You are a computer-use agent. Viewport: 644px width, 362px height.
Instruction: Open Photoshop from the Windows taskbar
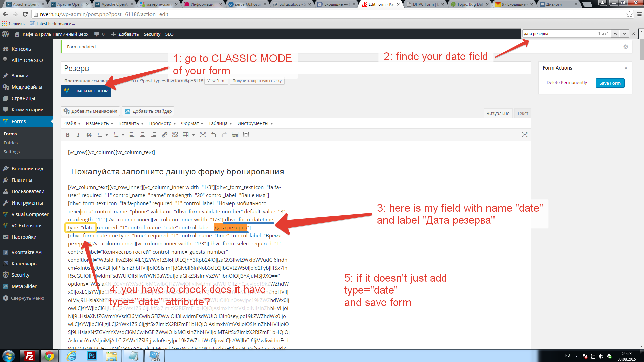(x=92, y=356)
